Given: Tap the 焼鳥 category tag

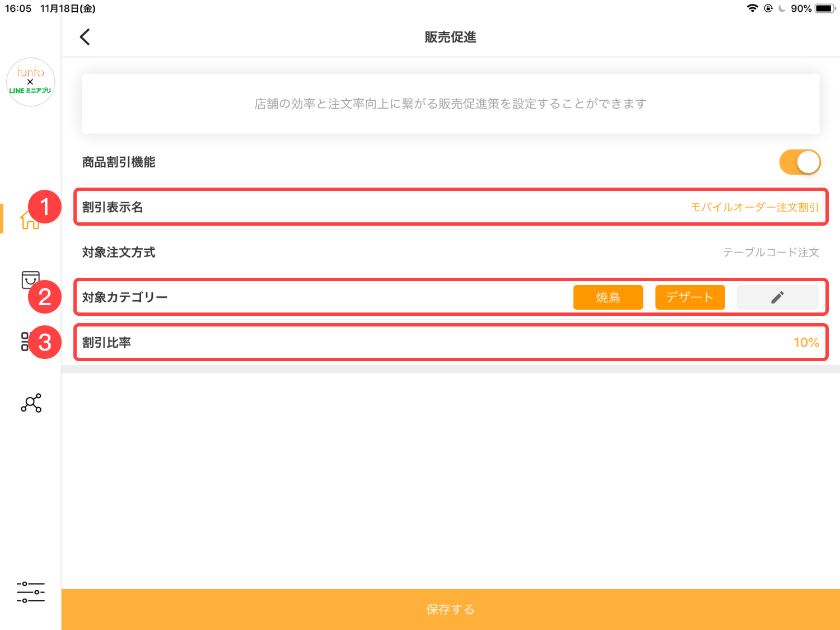Looking at the screenshot, I should pyautogui.click(x=608, y=297).
